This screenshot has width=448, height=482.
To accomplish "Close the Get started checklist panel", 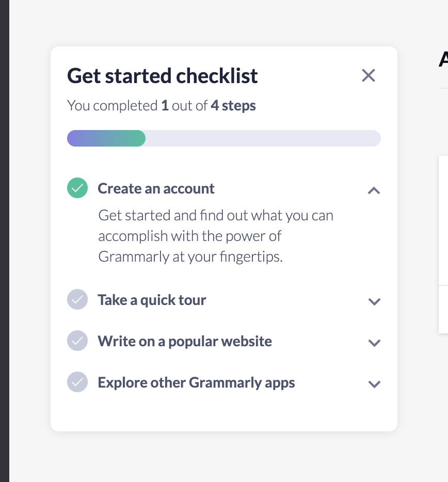I will [x=368, y=76].
